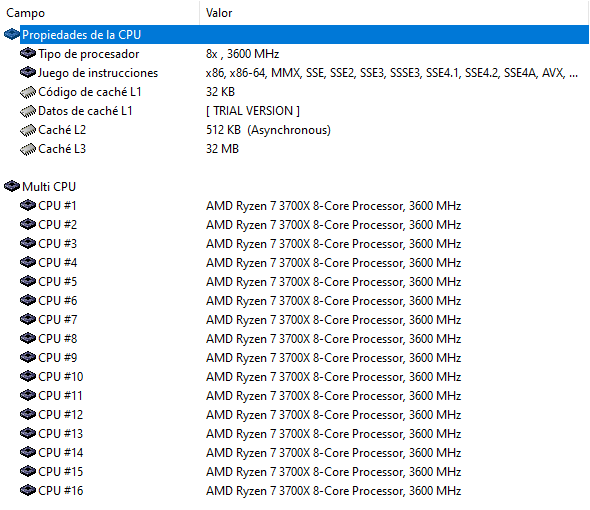The height and width of the screenshot is (510, 590).
Task: Click the CPU #4 chip icon
Action: [x=27, y=262]
